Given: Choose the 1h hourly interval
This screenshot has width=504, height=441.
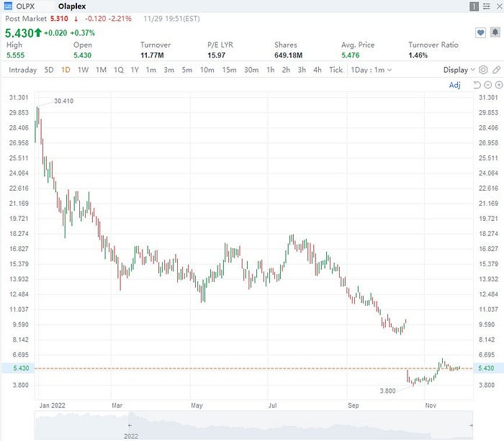Looking at the screenshot, I should [x=270, y=70].
